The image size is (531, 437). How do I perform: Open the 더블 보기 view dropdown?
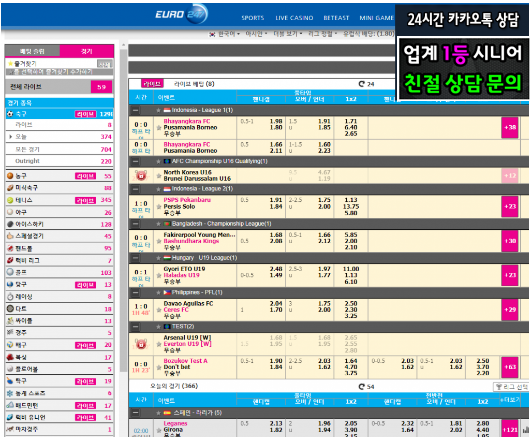(288, 34)
